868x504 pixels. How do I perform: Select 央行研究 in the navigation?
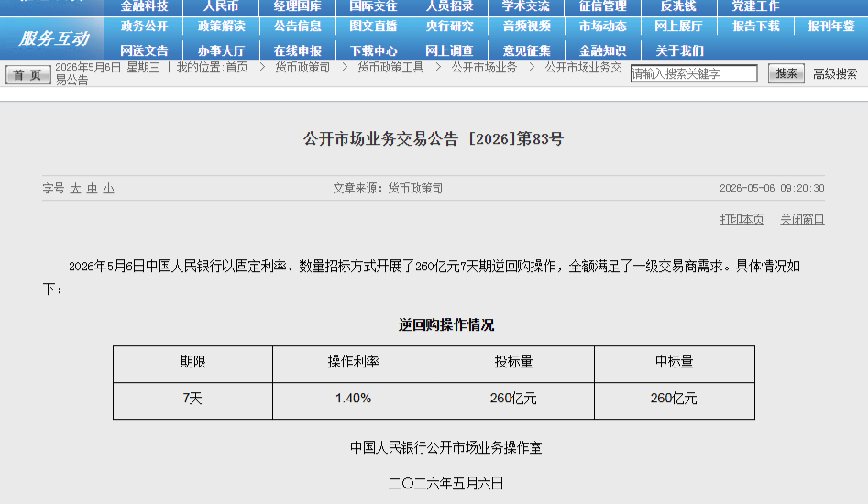coord(449,26)
